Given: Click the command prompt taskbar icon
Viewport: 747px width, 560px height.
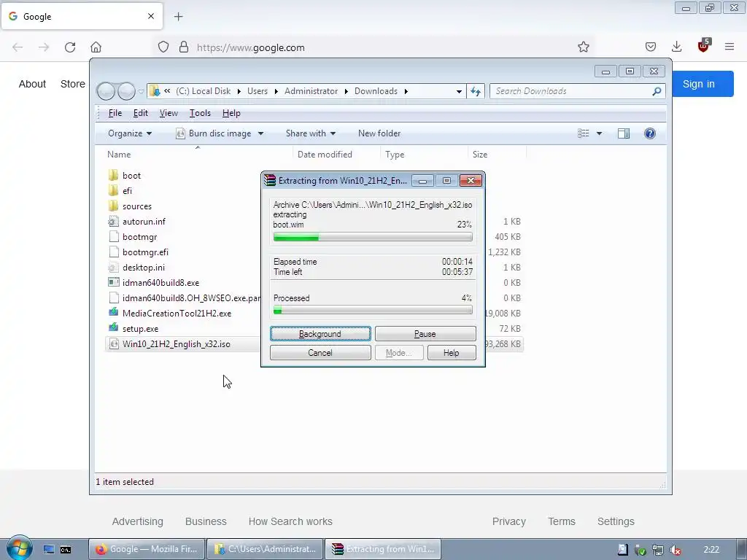Looking at the screenshot, I should (66, 550).
